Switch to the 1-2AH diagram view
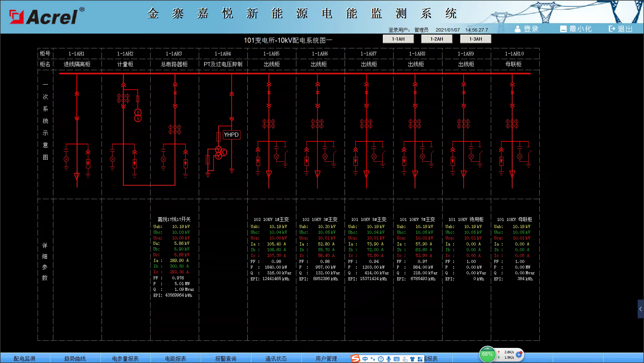The height and width of the screenshot is (363, 644). click(x=436, y=39)
